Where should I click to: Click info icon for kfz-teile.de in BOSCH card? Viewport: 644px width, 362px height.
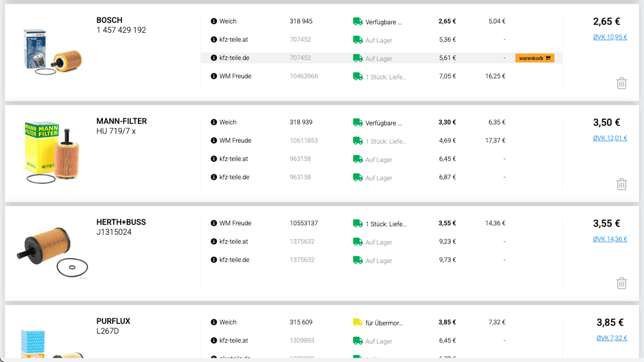(x=214, y=58)
